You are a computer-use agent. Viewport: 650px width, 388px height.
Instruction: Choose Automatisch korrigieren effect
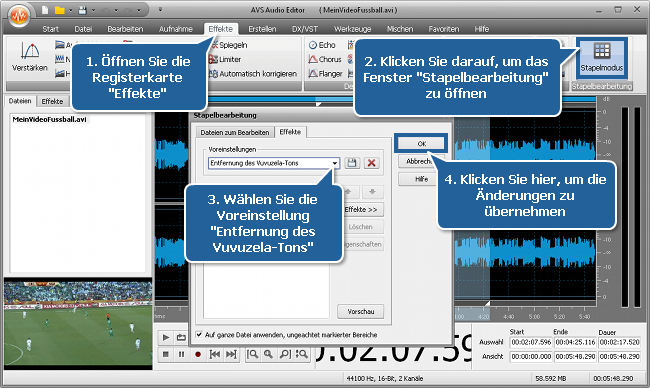[253, 74]
